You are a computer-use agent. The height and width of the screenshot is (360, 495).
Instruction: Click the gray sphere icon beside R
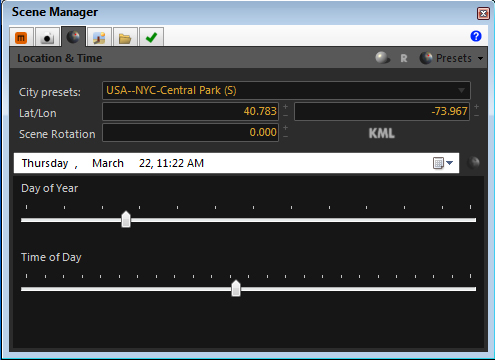pos(382,58)
